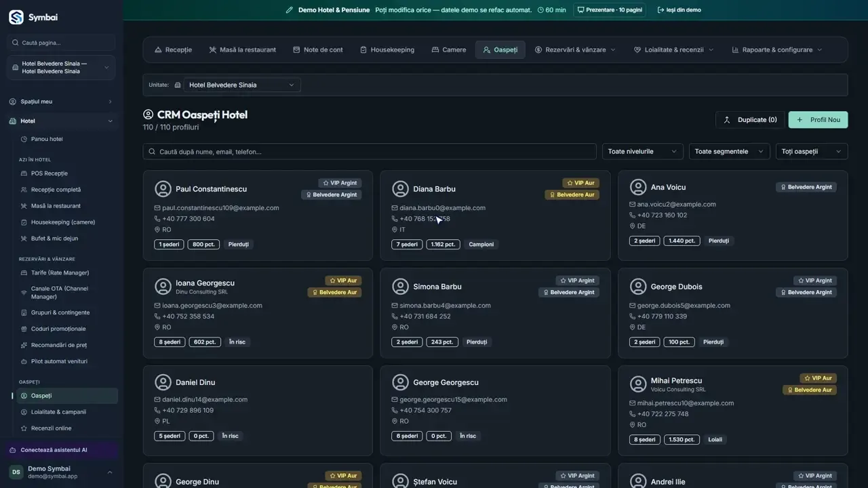
Task: Expand the Toate nivelurile filter dropdown
Action: point(643,151)
